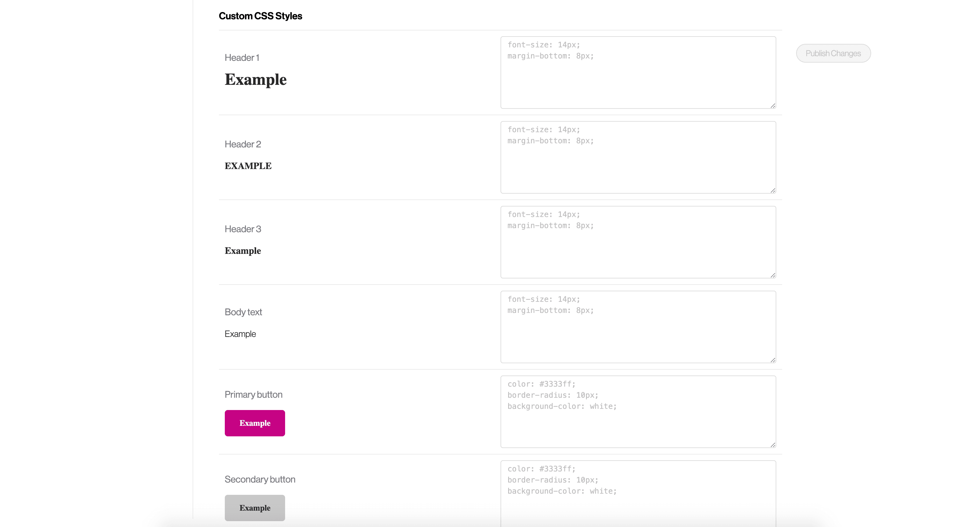Click the Header 2 EXAMPLE preview text
This screenshot has height=527, width=980.
[248, 166]
